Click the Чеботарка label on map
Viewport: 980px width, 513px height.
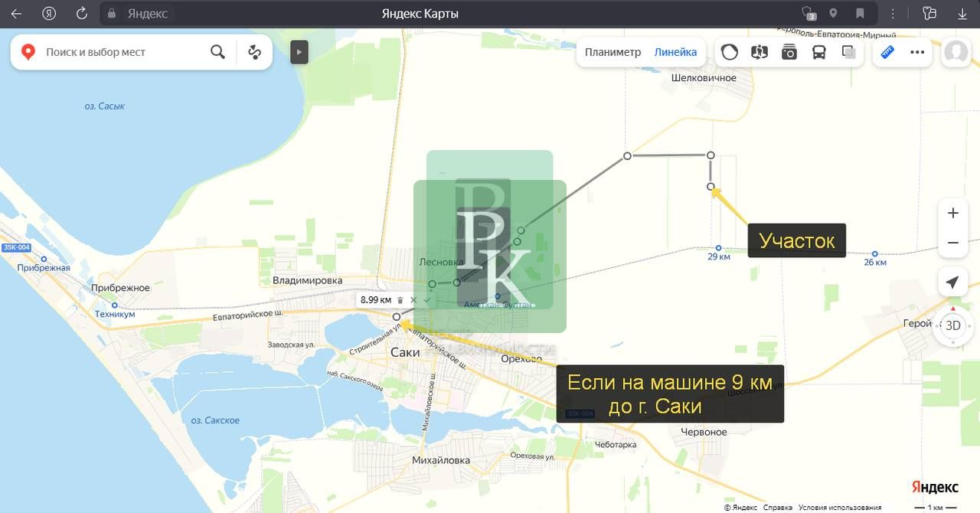coord(616,445)
